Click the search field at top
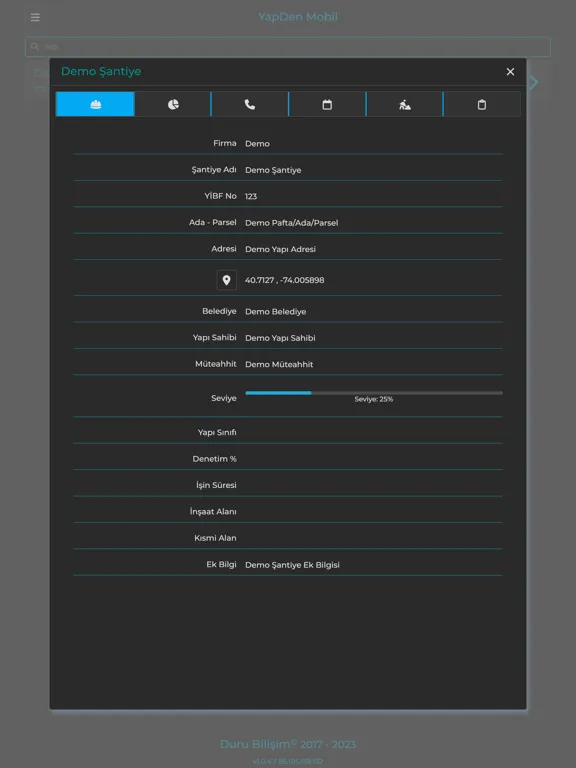 pyautogui.click(x=288, y=47)
